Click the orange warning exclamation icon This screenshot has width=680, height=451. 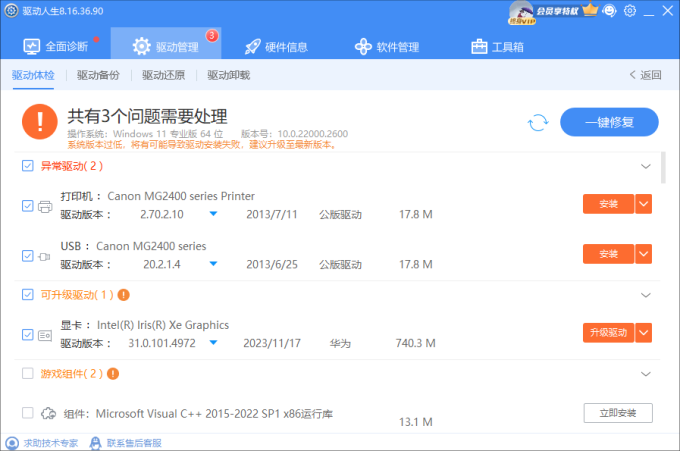click(40, 122)
